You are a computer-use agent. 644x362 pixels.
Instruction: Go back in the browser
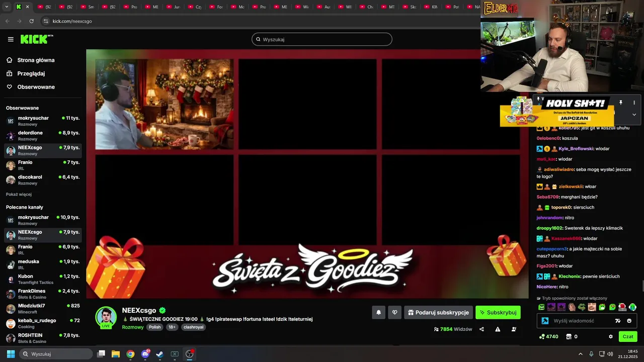point(7,21)
